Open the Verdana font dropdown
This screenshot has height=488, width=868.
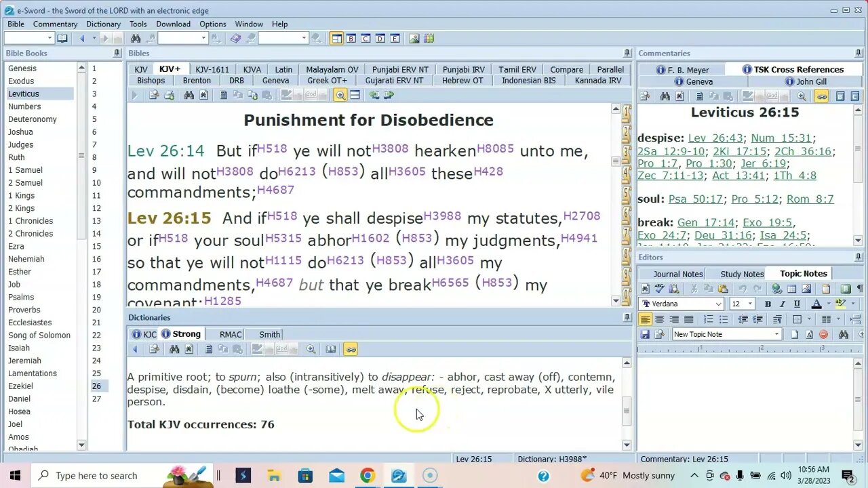[718, 304]
